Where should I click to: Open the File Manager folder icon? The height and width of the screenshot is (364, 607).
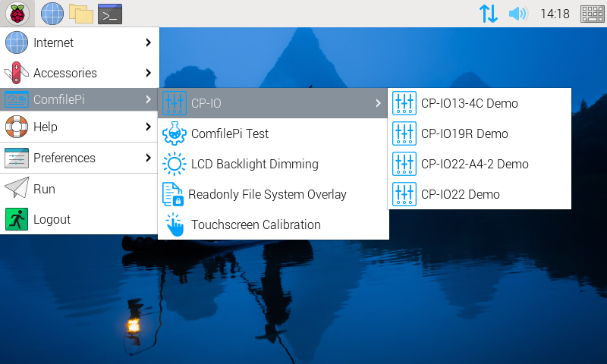pyautogui.click(x=80, y=14)
